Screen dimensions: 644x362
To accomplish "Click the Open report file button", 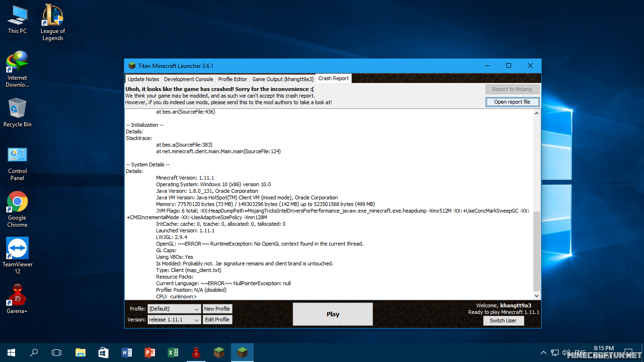I will (512, 102).
